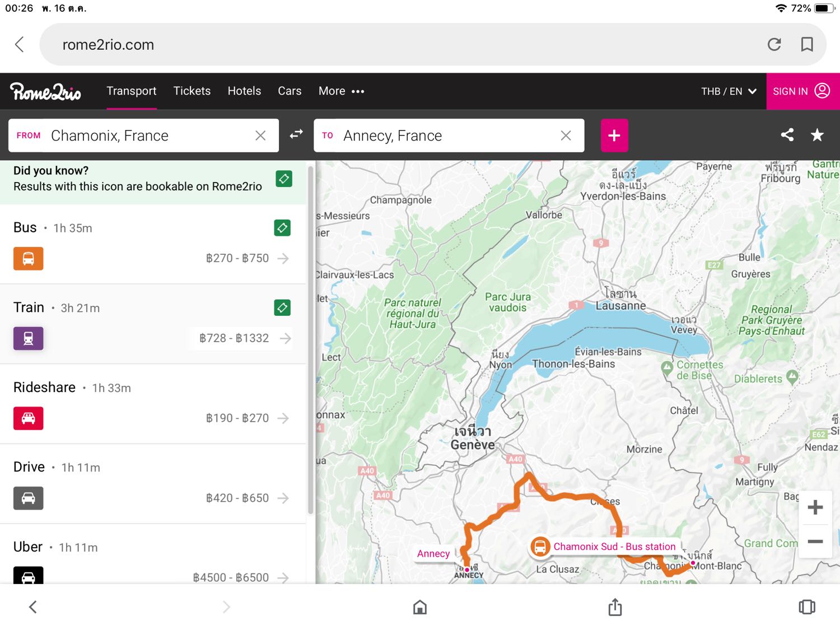This screenshot has width=840, height=630.
Task: Select the Rideshare 1h 33m option
Action: pos(153,404)
